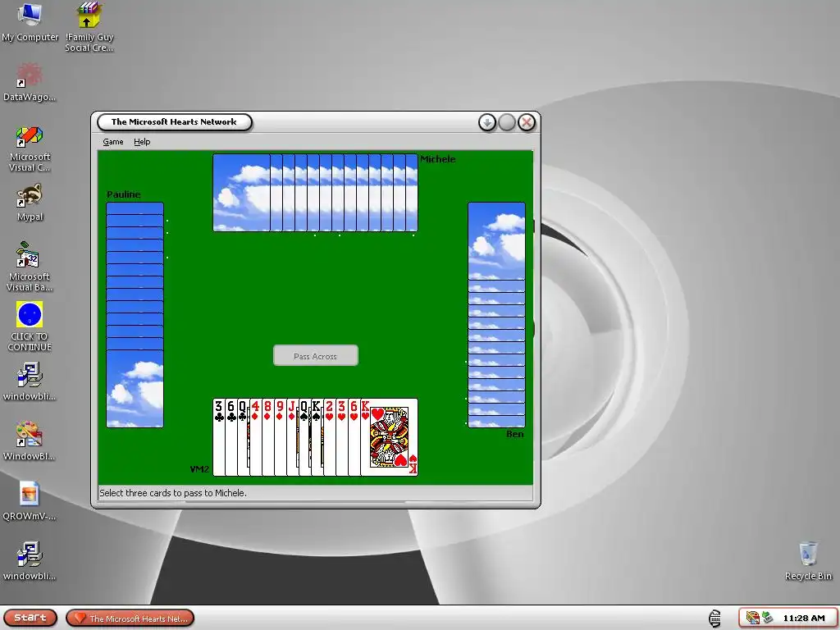Click the Hearts Network taskbar button

[x=130, y=619]
